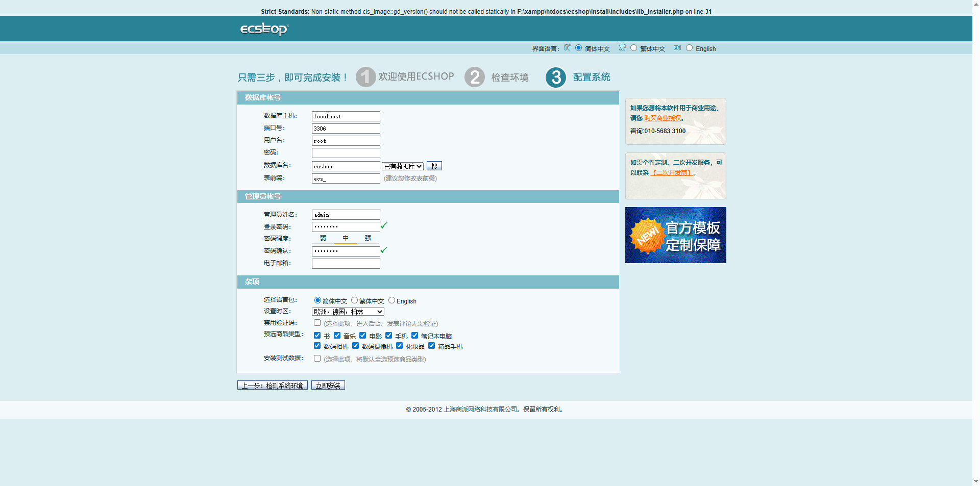The width and height of the screenshot is (980, 486).
Task: Click the 数据库帐号 section header
Action: 428,98
